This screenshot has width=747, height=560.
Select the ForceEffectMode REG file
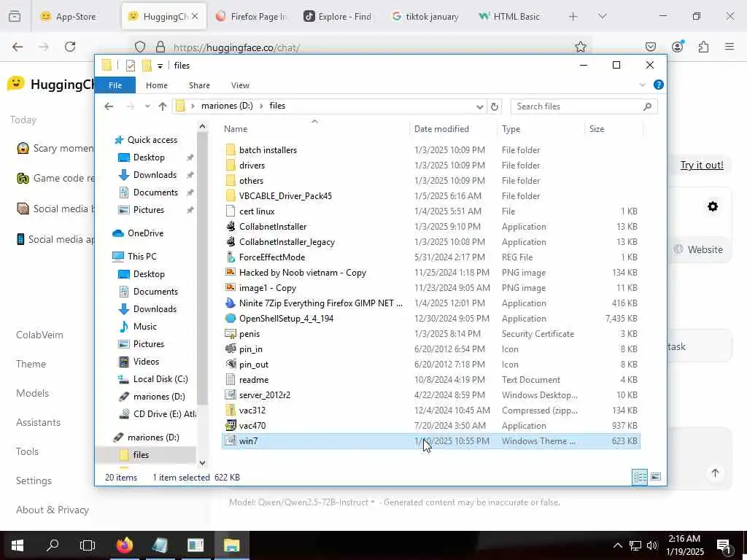pyautogui.click(x=271, y=257)
